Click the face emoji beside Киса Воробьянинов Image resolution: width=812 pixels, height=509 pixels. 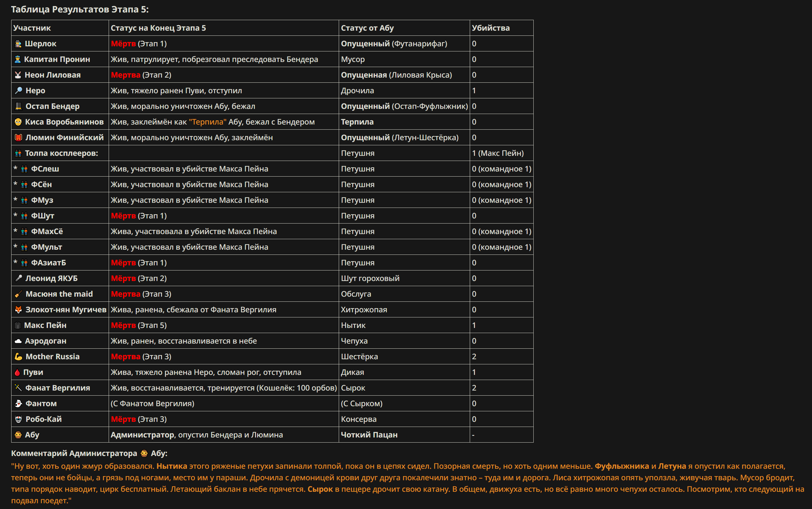[x=18, y=122]
